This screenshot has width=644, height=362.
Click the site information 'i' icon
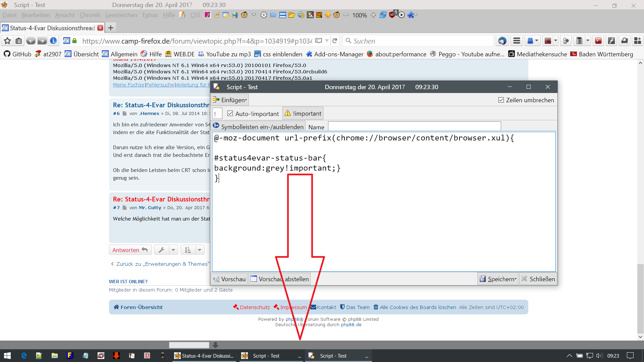(x=53, y=41)
